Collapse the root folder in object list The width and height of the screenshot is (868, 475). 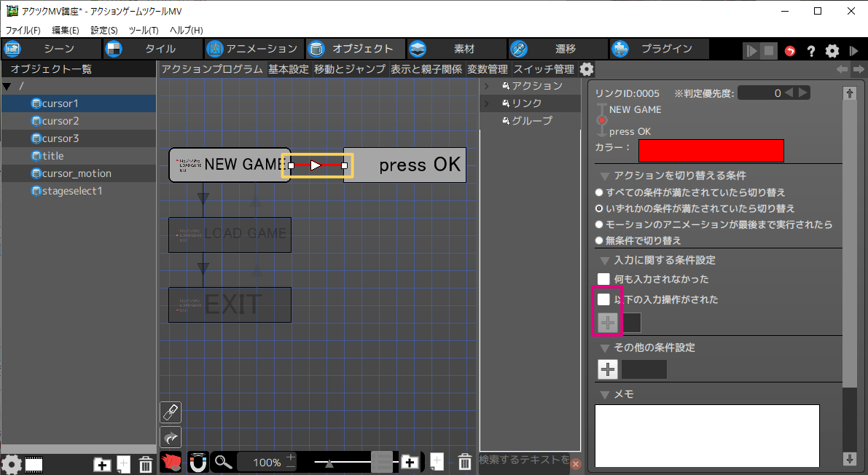coord(7,87)
